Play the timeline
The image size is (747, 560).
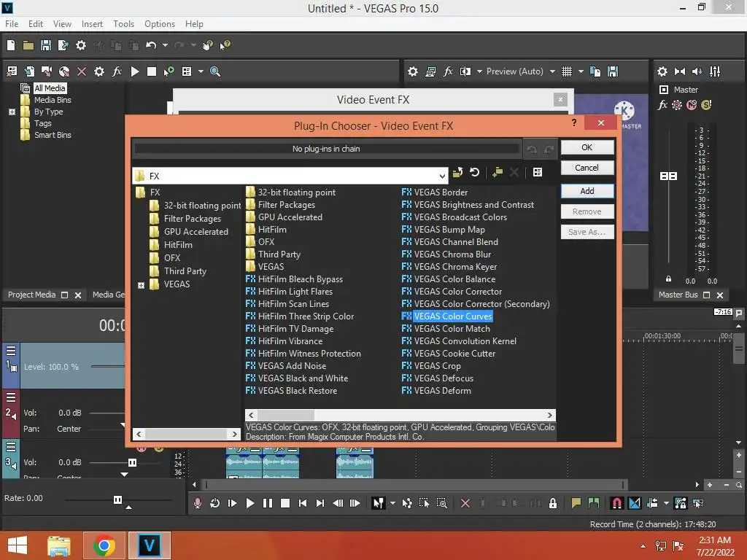pyautogui.click(x=249, y=503)
